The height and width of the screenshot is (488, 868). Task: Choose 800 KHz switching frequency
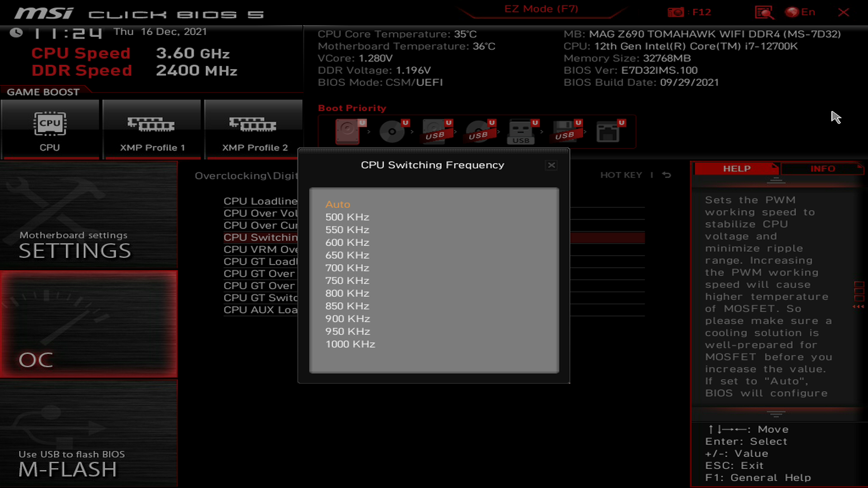click(x=347, y=293)
